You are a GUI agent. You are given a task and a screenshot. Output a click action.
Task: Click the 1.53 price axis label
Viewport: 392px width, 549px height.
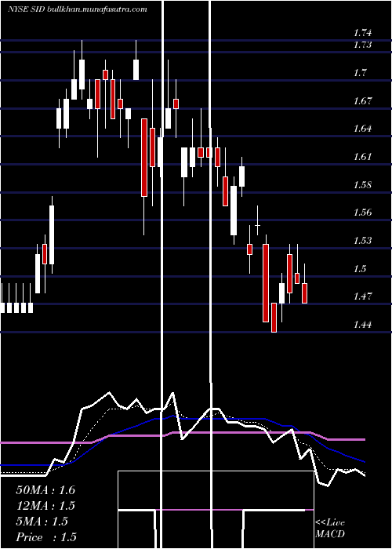pos(362,241)
